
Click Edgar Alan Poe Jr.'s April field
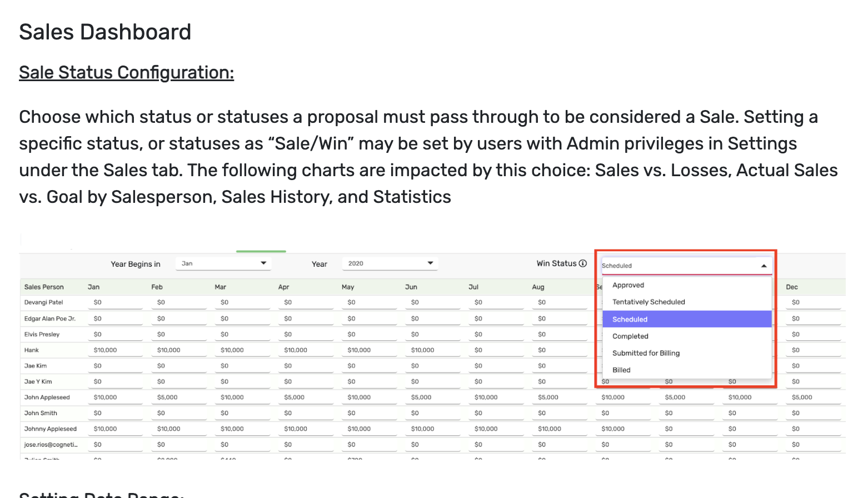pos(305,318)
